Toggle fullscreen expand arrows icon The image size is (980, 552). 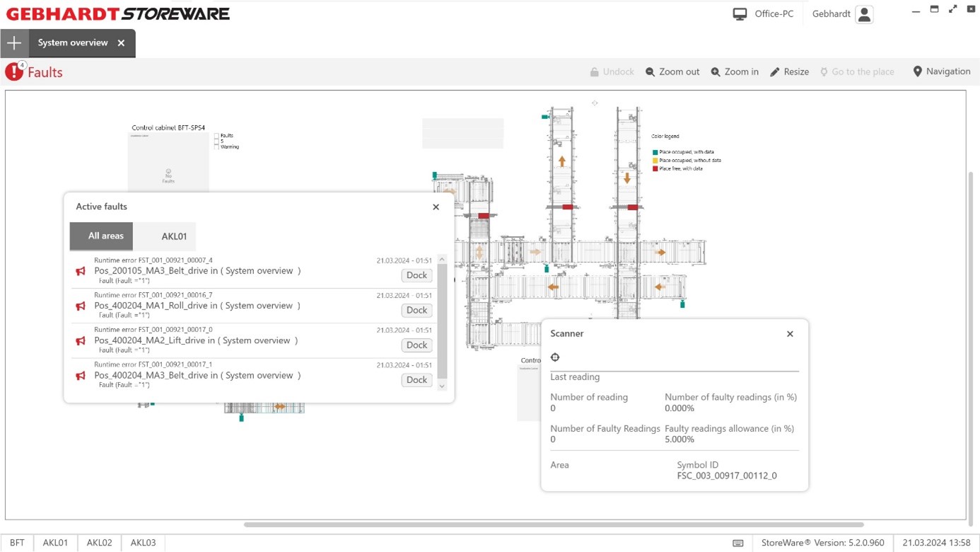point(953,9)
